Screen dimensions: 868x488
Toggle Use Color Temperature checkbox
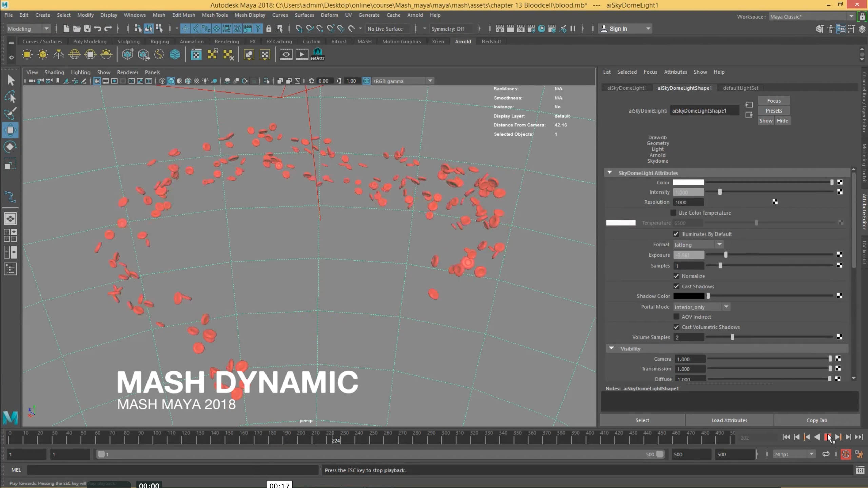pos(673,213)
